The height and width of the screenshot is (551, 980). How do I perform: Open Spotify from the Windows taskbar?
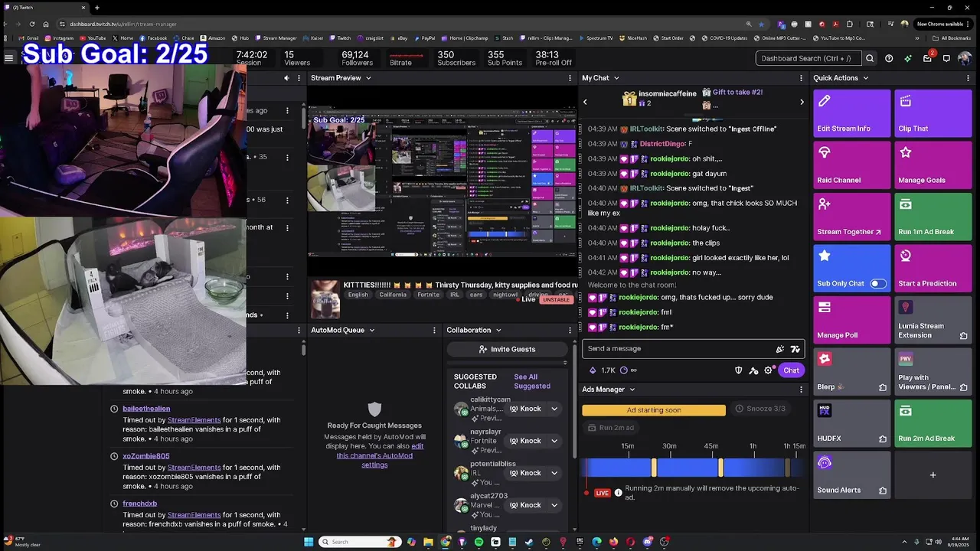click(x=479, y=542)
